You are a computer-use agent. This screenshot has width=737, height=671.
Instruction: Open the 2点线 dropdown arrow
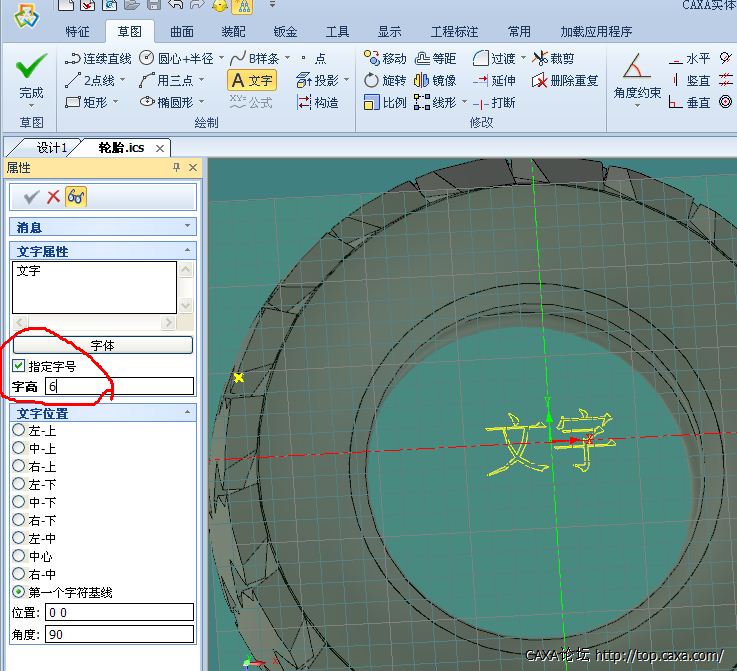coord(123,80)
